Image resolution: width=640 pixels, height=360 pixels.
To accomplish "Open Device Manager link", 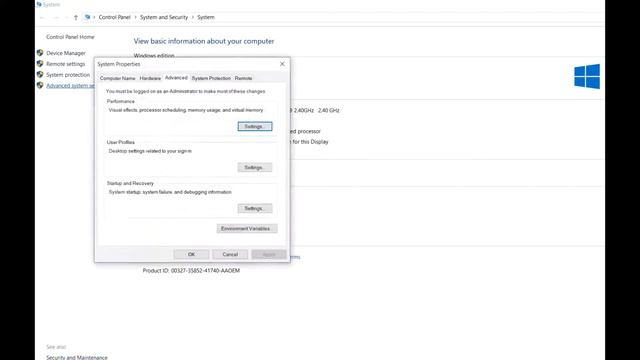I will click(x=66, y=53).
